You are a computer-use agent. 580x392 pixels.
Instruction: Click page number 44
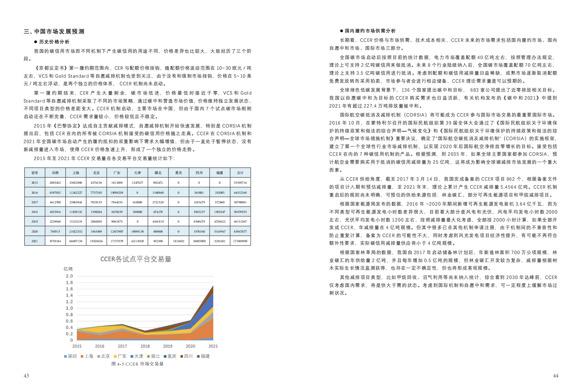555,376
